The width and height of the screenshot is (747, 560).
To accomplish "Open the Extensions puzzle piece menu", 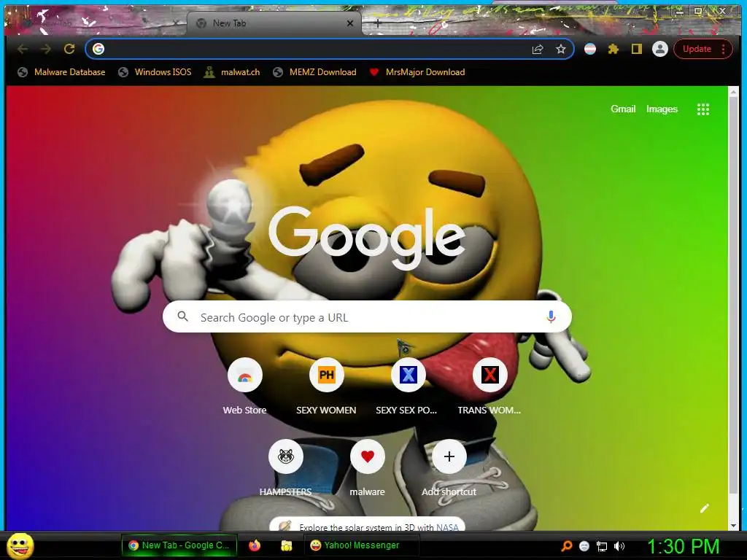I will point(613,49).
